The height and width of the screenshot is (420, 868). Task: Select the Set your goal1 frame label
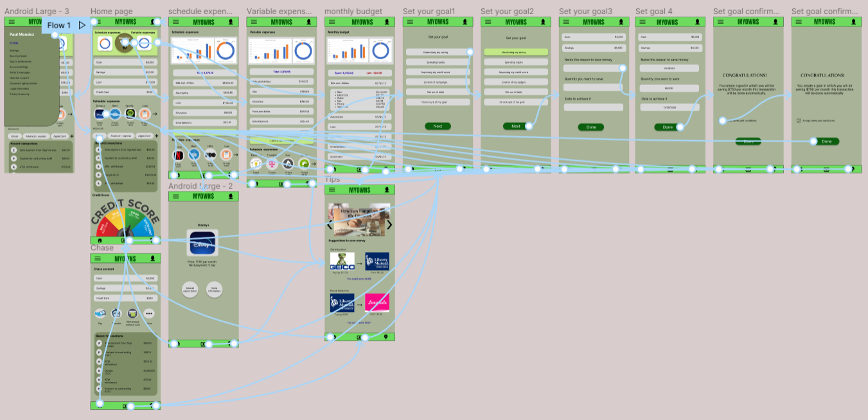[429, 12]
